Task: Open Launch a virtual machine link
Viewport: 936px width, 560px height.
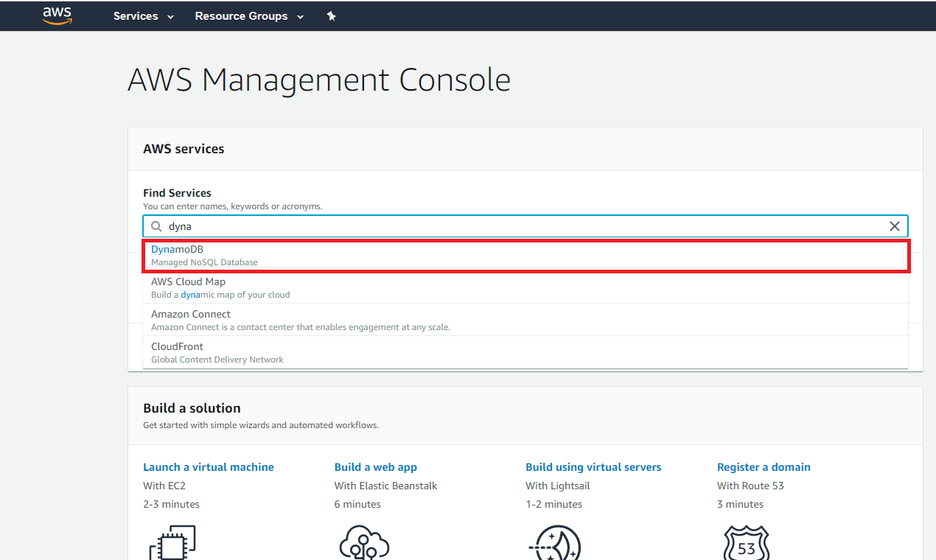Action: [209, 467]
